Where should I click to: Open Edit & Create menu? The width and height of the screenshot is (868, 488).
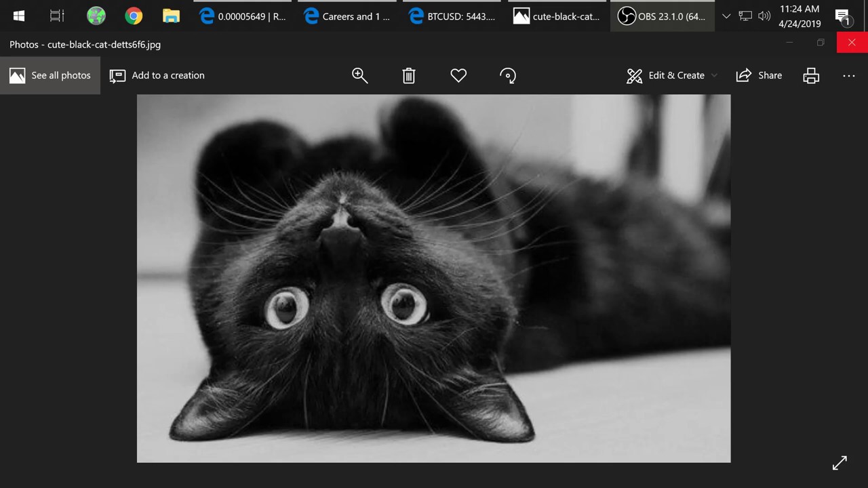671,75
